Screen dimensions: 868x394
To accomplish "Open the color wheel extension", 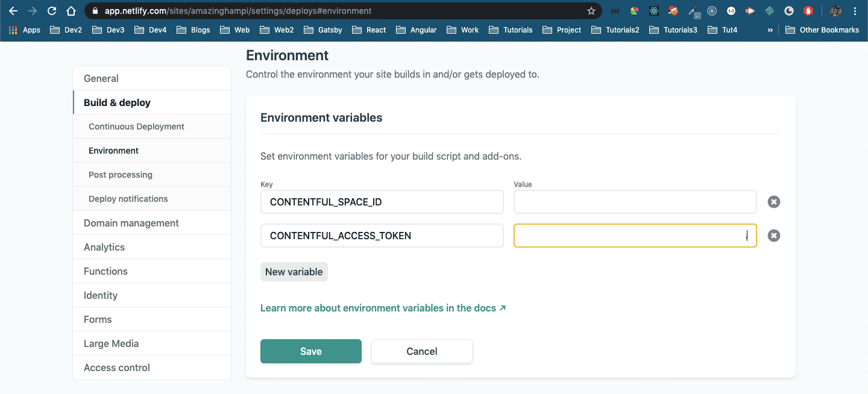I will [634, 11].
